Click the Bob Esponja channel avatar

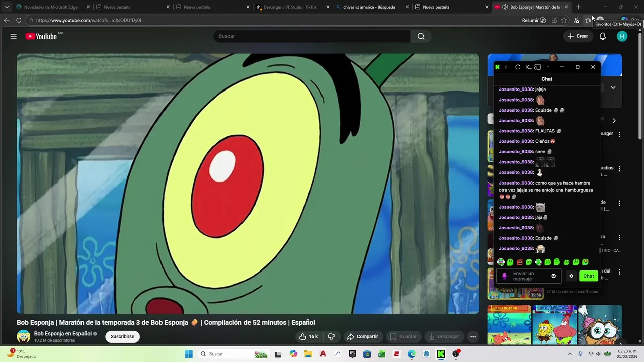click(x=23, y=336)
